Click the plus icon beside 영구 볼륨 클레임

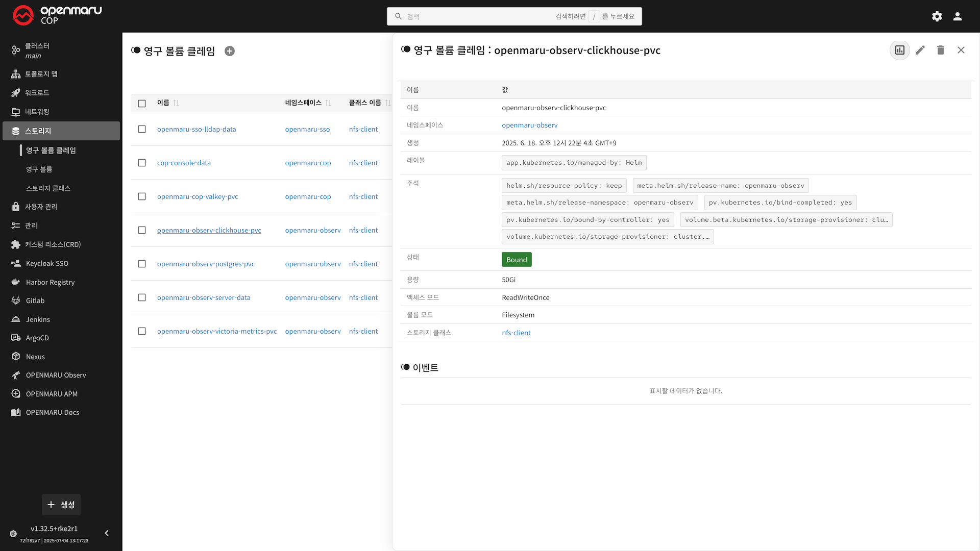230,51
